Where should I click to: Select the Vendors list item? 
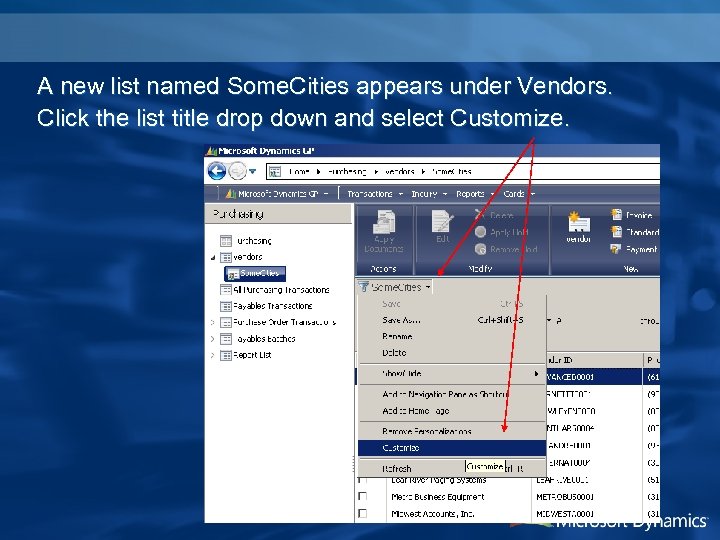pyautogui.click(x=242, y=257)
